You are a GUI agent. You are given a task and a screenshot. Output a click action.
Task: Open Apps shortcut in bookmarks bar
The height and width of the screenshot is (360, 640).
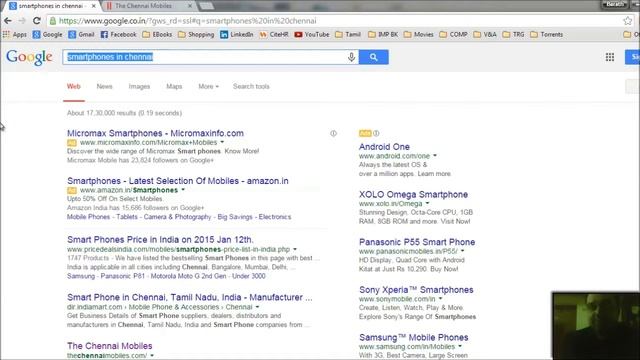(x=15, y=35)
